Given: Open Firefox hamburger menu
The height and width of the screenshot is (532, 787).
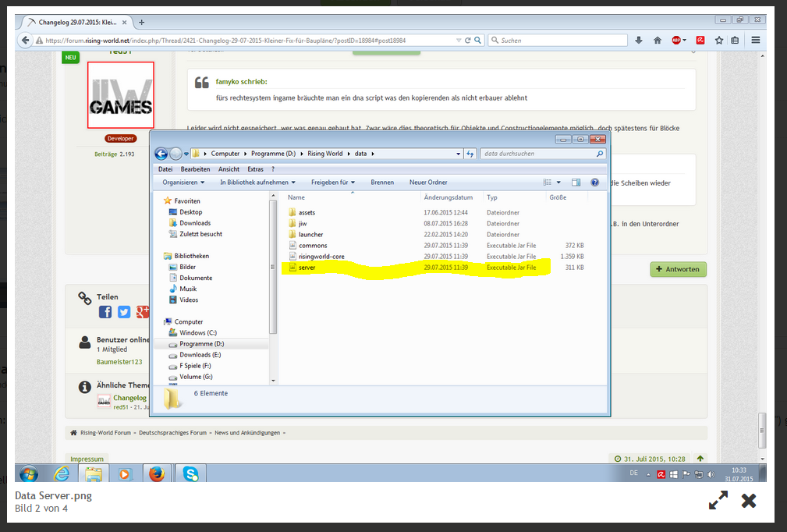Looking at the screenshot, I should (x=756, y=41).
